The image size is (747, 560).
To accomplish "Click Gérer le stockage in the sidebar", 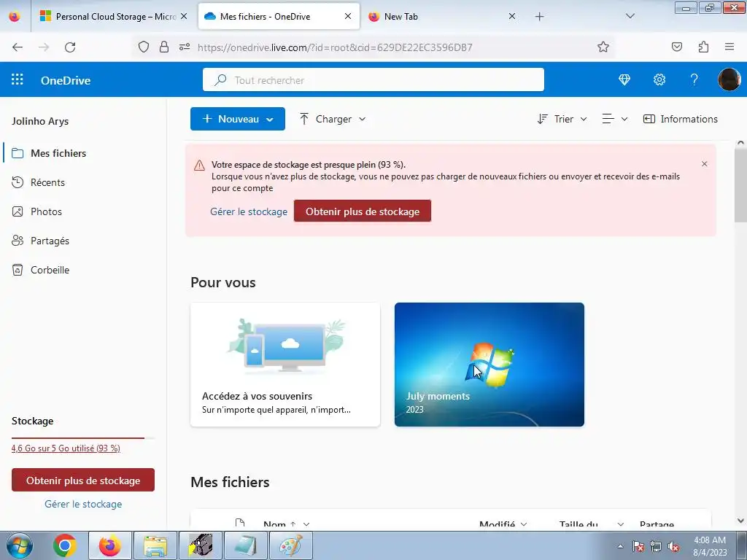I will coord(83,504).
